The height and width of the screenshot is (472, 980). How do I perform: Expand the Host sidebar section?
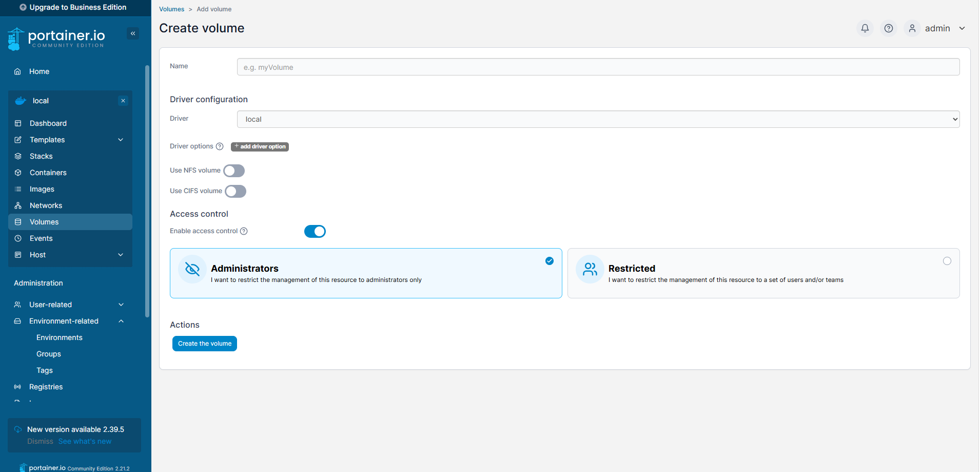70,255
